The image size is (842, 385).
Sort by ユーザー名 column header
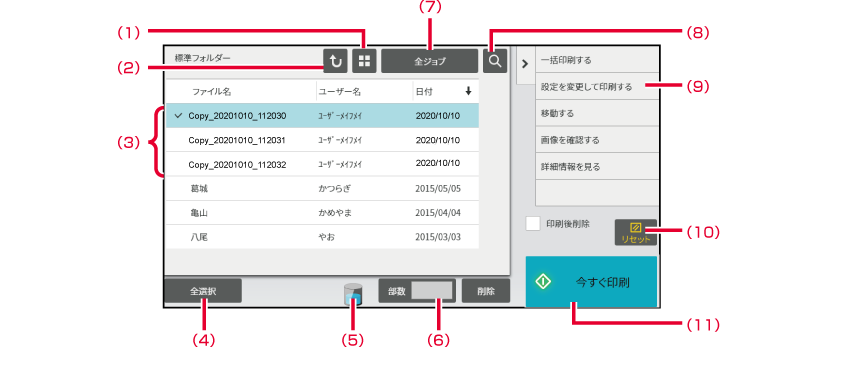point(339,92)
